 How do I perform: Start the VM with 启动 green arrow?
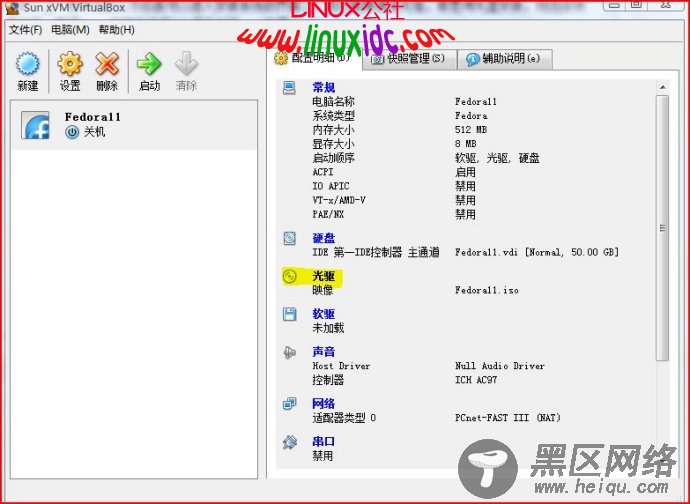pyautogui.click(x=149, y=64)
